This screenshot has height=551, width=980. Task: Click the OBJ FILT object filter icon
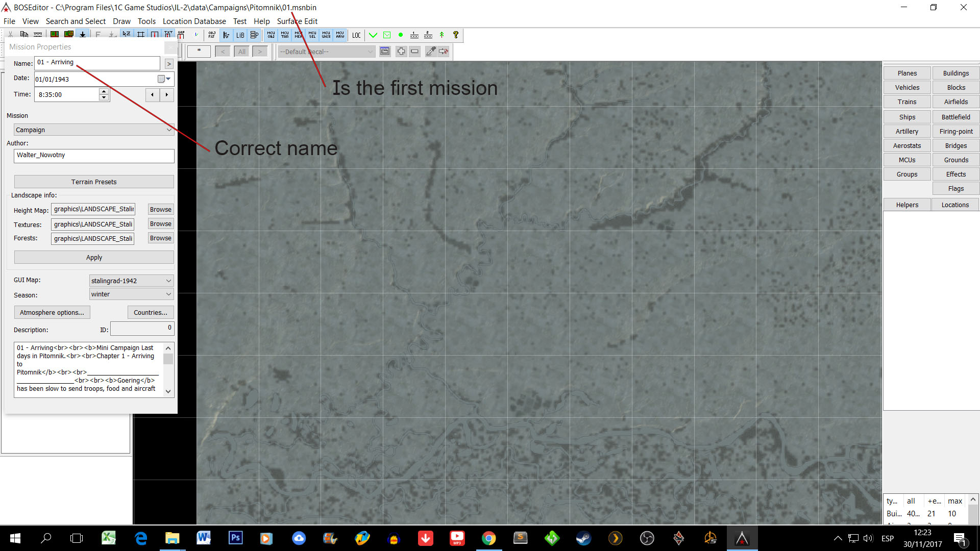point(212,35)
